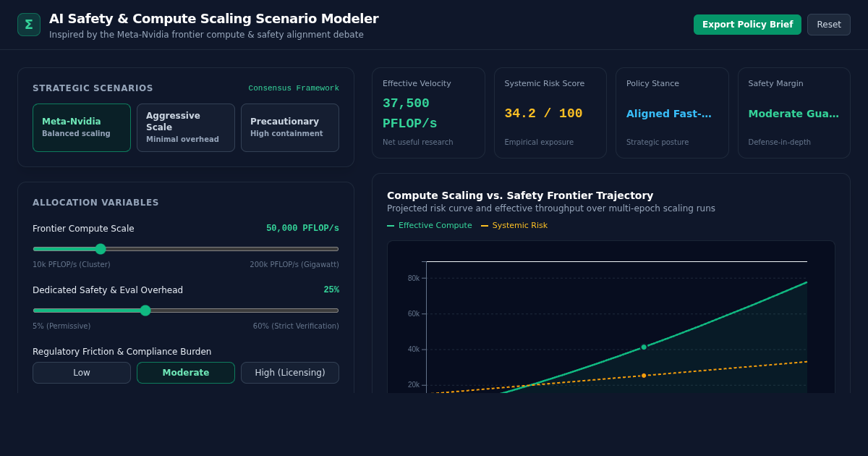
Task: Open the Effective Velocity metric card
Action: click(428, 113)
